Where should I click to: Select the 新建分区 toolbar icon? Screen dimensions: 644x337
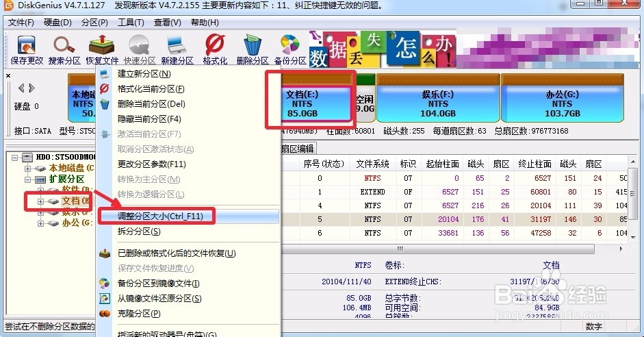point(177,50)
